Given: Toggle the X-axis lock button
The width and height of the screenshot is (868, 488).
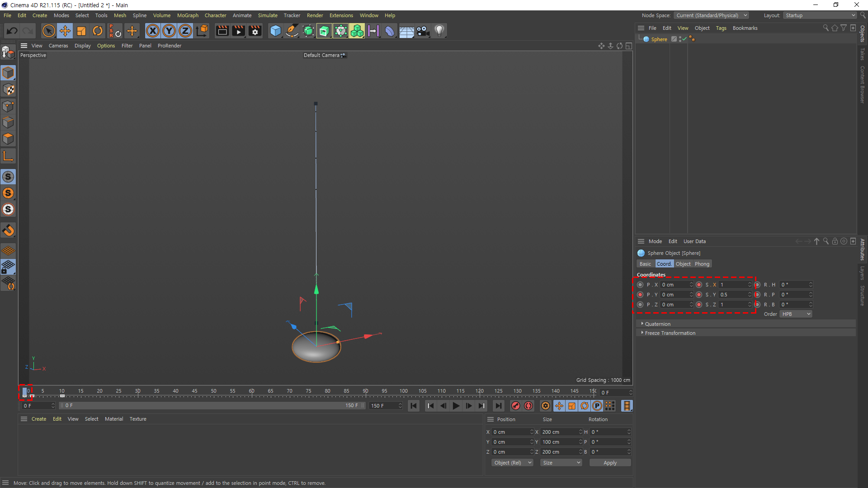Looking at the screenshot, I should [x=153, y=31].
